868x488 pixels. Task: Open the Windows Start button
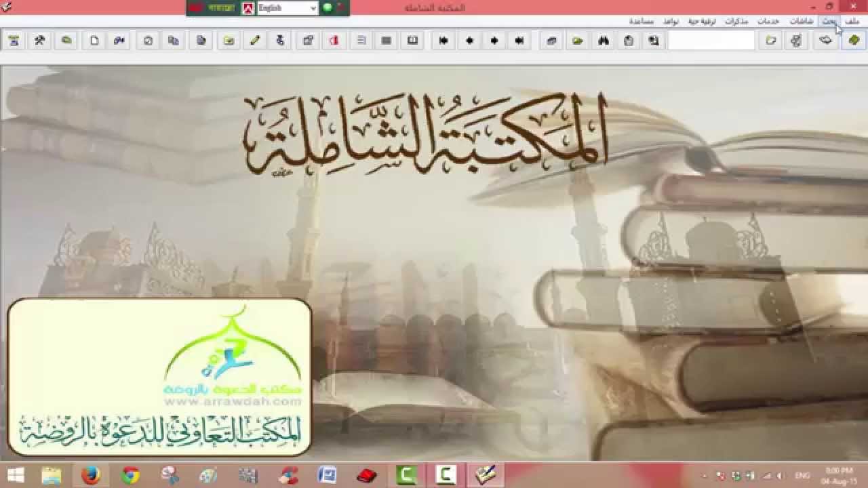pyautogui.click(x=16, y=476)
